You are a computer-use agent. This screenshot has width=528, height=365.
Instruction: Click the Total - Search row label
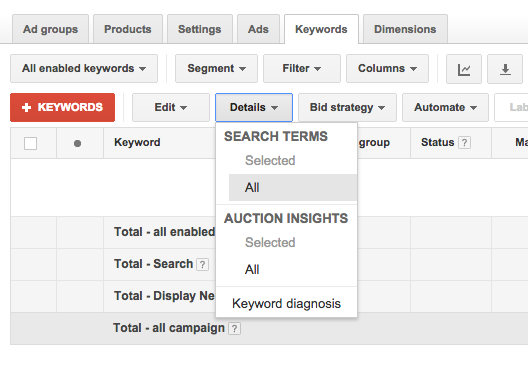[154, 264]
